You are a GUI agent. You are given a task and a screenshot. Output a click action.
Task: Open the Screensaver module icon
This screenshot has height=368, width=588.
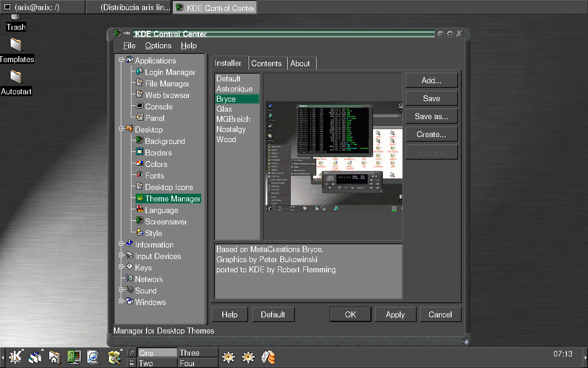pos(140,221)
